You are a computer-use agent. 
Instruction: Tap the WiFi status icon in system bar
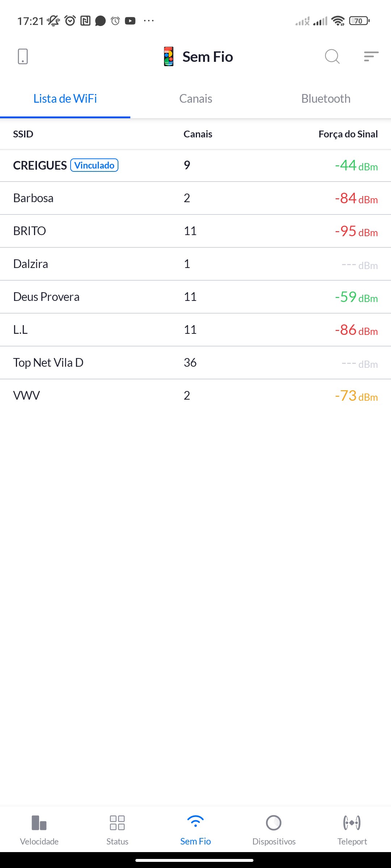point(338,21)
